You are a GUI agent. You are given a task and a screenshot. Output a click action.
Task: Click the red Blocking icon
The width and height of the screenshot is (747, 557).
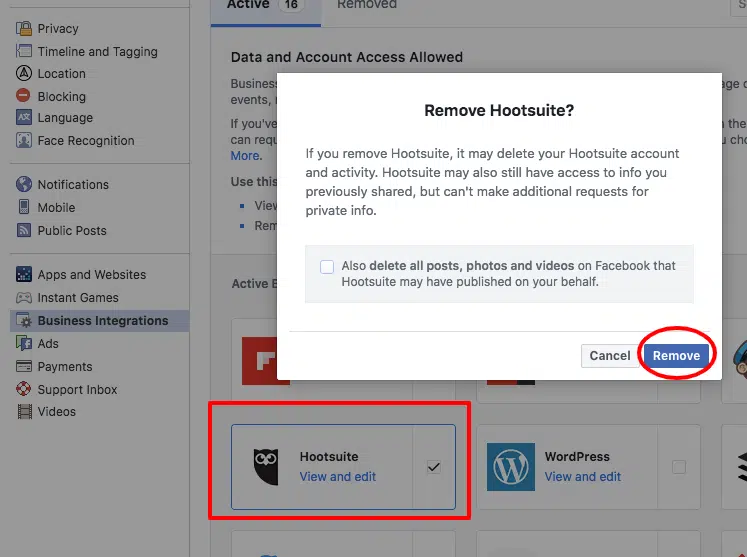click(x=23, y=96)
